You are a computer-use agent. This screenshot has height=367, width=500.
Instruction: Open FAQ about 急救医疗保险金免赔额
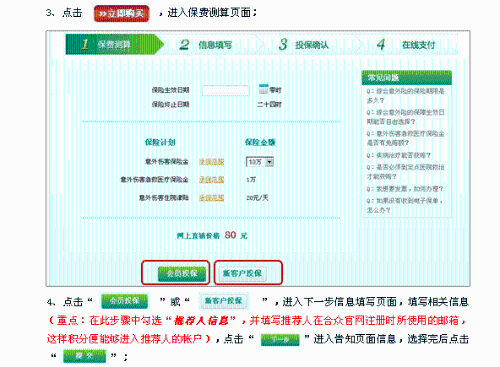(405, 138)
